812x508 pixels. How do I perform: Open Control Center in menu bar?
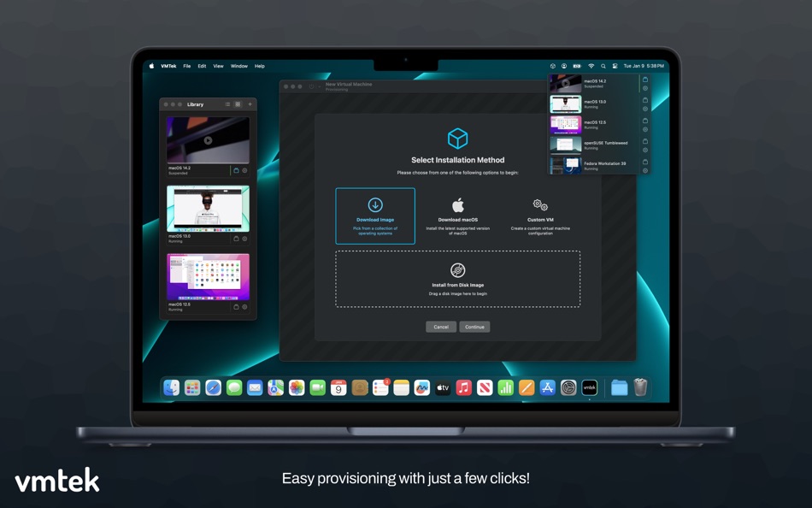click(615, 66)
